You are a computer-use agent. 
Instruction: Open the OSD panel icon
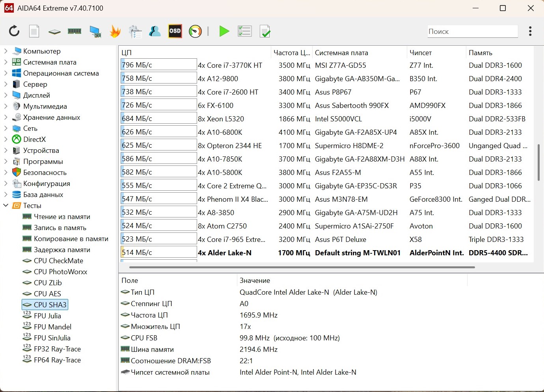click(x=175, y=31)
